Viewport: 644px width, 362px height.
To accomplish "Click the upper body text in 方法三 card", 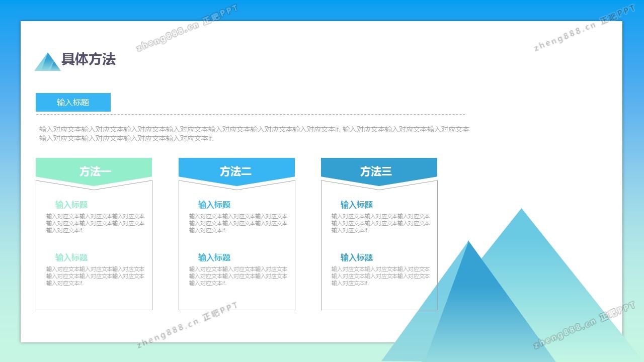I will point(380,223).
